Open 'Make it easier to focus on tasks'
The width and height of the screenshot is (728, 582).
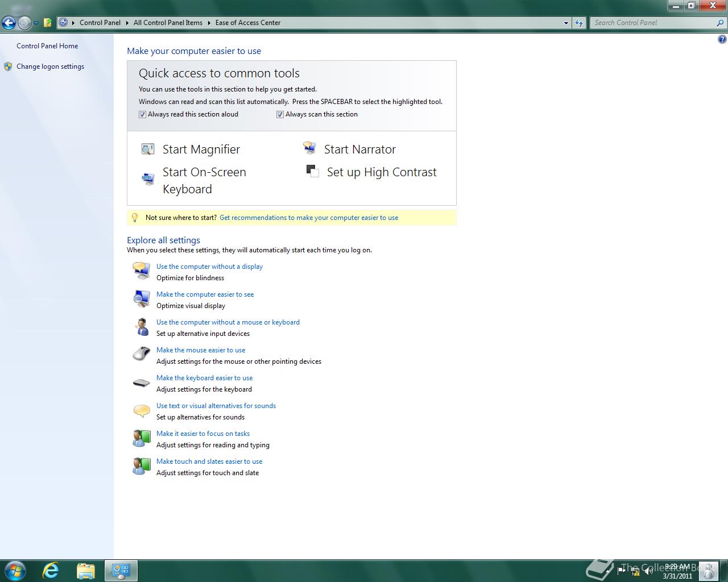[203, 433]
